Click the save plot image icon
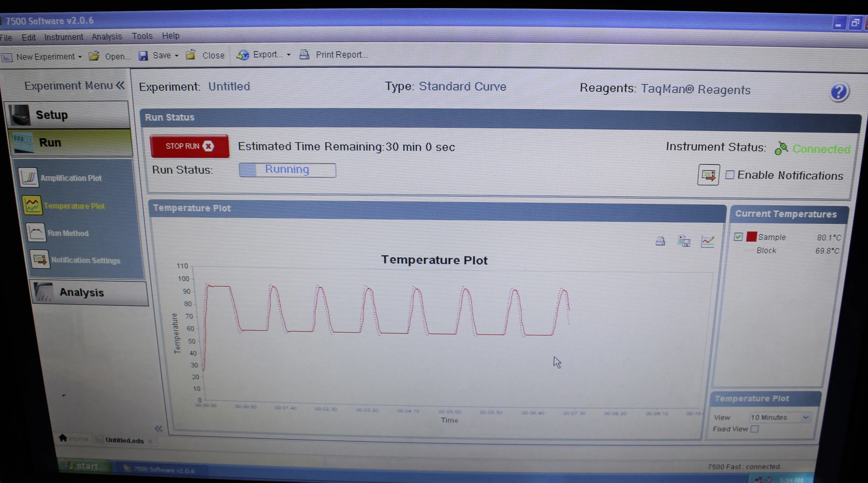This screenshot has width=868, height=483. (x=684, y=241)
